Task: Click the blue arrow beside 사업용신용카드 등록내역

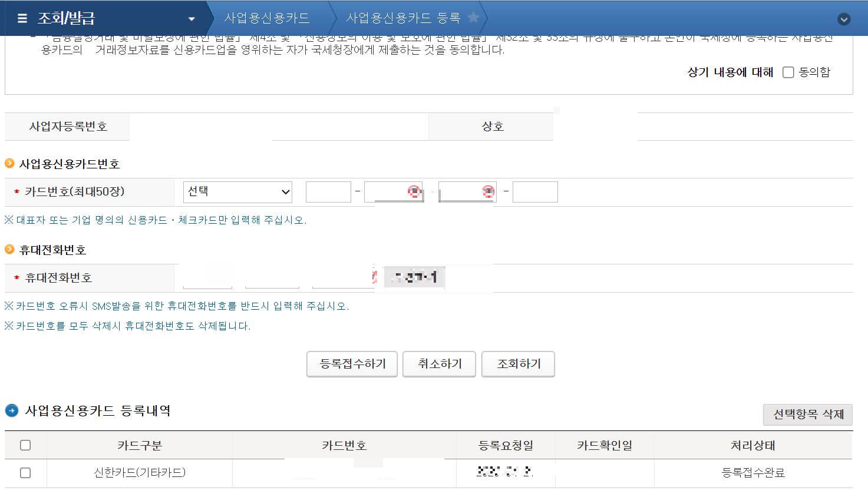Action: [x=12, y=411]
